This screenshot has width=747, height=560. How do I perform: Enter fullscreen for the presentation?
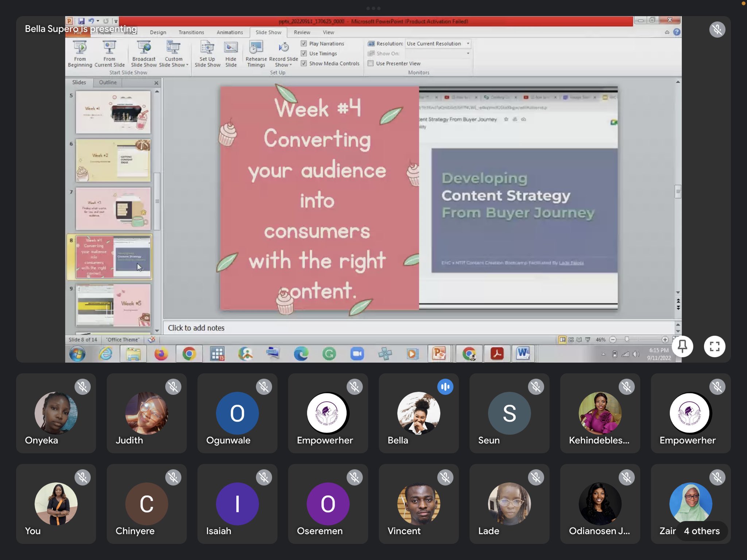click(715, 346)
